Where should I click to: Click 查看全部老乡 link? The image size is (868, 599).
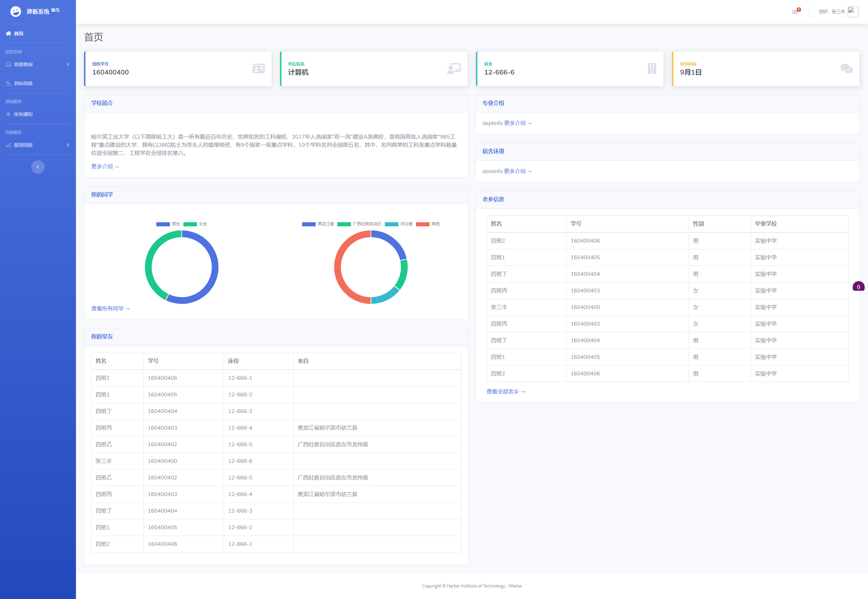[x=506, y=391]
